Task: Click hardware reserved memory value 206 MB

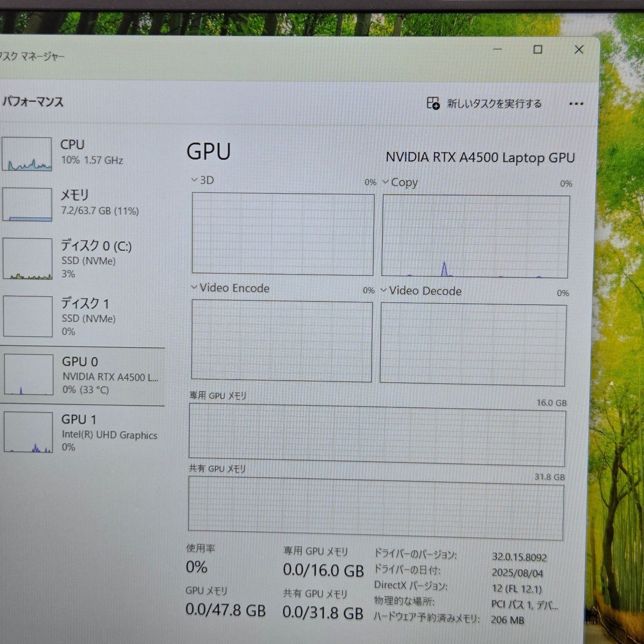Action: (x=508, y=619)
